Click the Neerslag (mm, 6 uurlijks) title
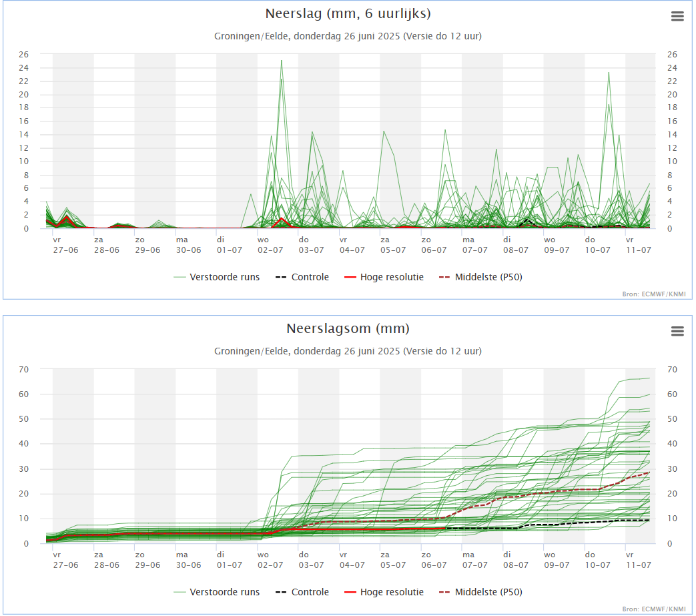 [x=348, y=14]
